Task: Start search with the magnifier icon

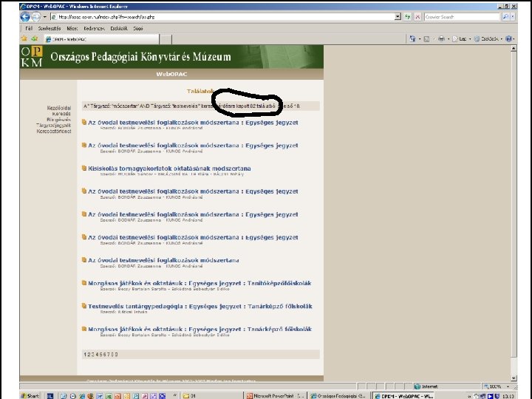Action: (x=505, y=16)
